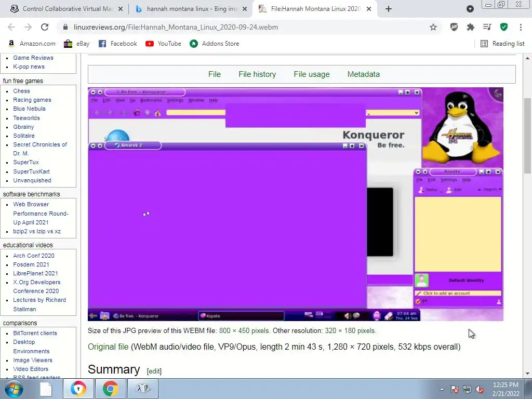Open the YouTube bookmark
The height and width of the screenshot is (399, 532).
163,44
